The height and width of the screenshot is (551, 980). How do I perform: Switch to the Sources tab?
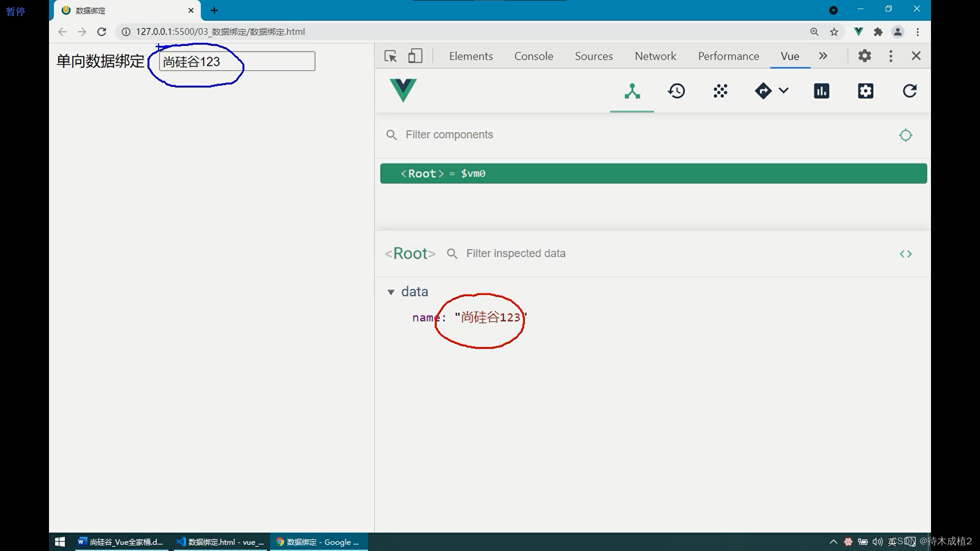[594, 56]
